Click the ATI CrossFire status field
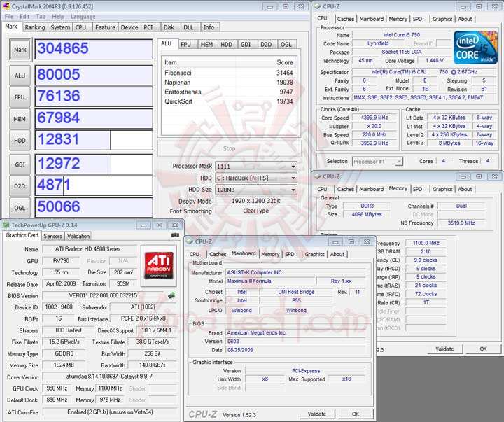This screenshot has height=422, width=504. pos(110,412)
